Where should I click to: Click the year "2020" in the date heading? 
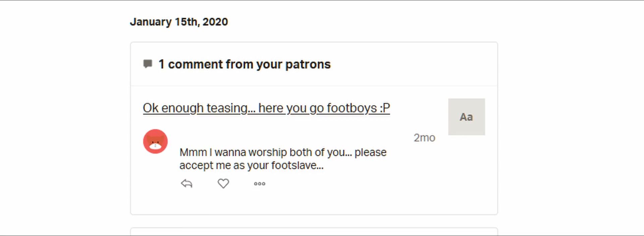(215, 22)
